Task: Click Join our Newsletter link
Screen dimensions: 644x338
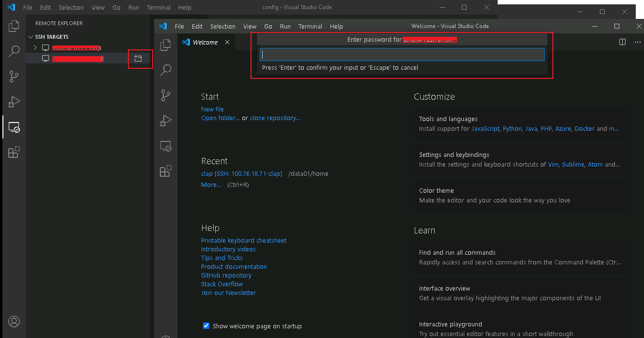Action: pyautogui.click(x=228, y=293)
